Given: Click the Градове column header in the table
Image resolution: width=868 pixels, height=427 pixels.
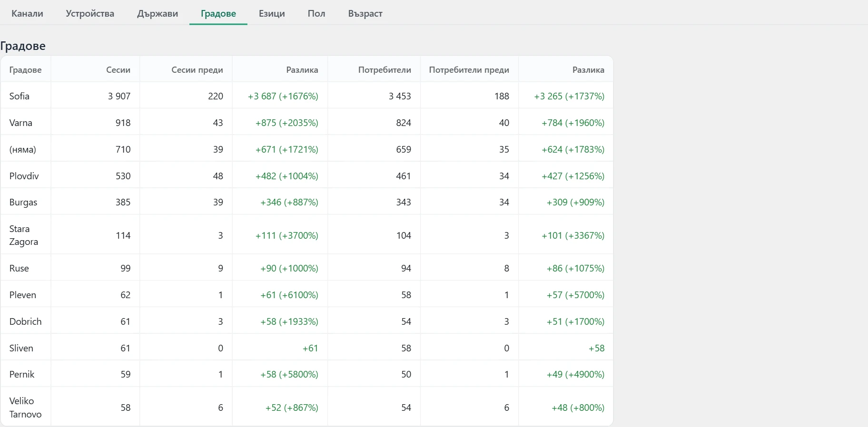Looking at the screenshot, I should (25, 70).
